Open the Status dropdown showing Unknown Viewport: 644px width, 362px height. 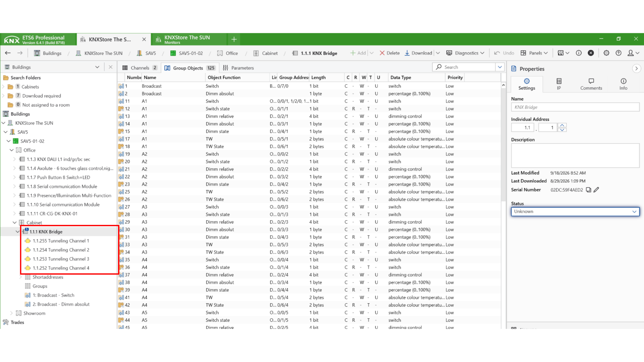coord(575,212)
